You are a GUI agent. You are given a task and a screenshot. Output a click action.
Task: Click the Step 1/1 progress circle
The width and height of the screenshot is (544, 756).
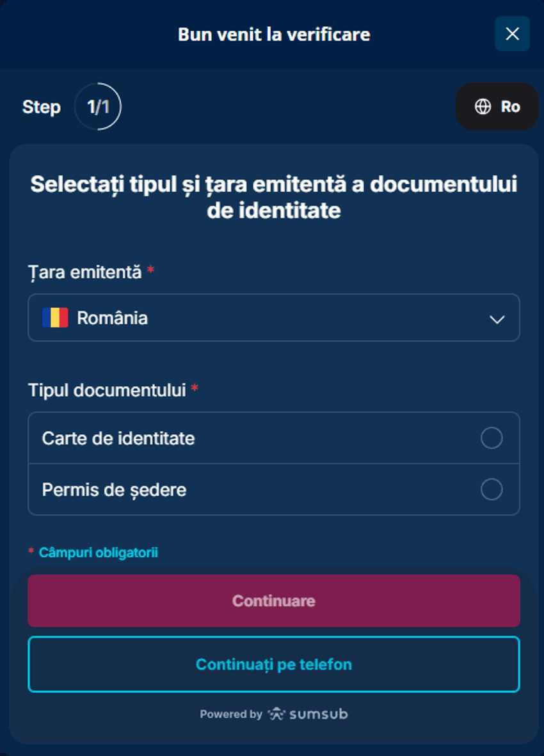[98, 107]
